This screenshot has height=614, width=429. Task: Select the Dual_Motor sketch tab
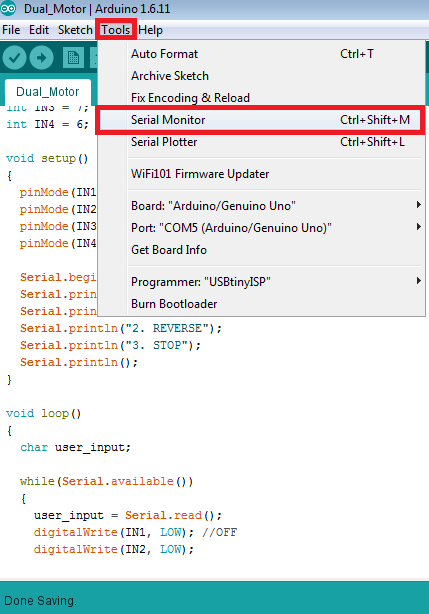click(x=48, y=92)
